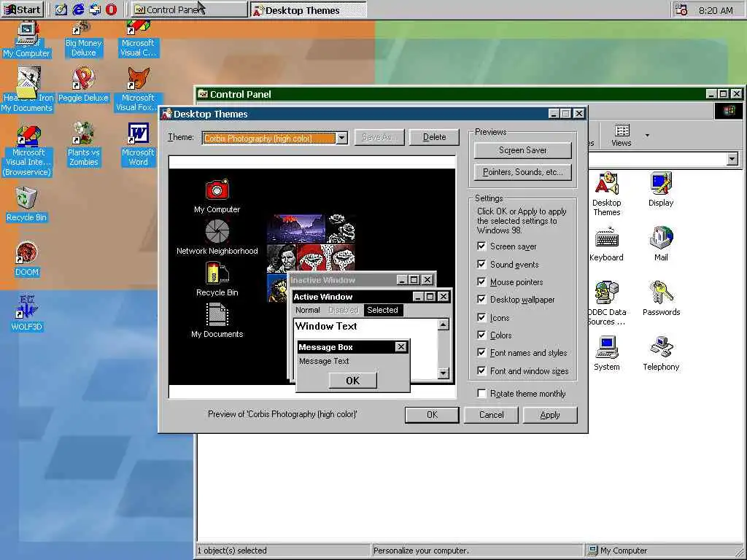Screen dimensions: 747x560
Task: Open Control Panel address bar dropdown
Action: pos(732,158)
